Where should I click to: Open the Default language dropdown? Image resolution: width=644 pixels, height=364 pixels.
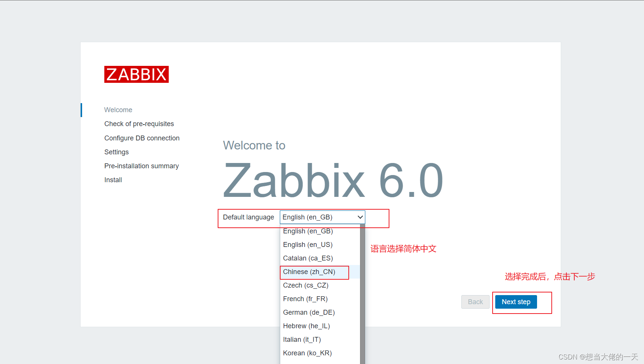click(322, 217)
